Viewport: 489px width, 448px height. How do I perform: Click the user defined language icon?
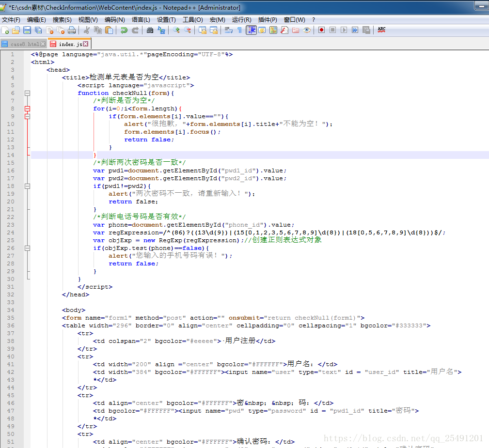[262, 30]
